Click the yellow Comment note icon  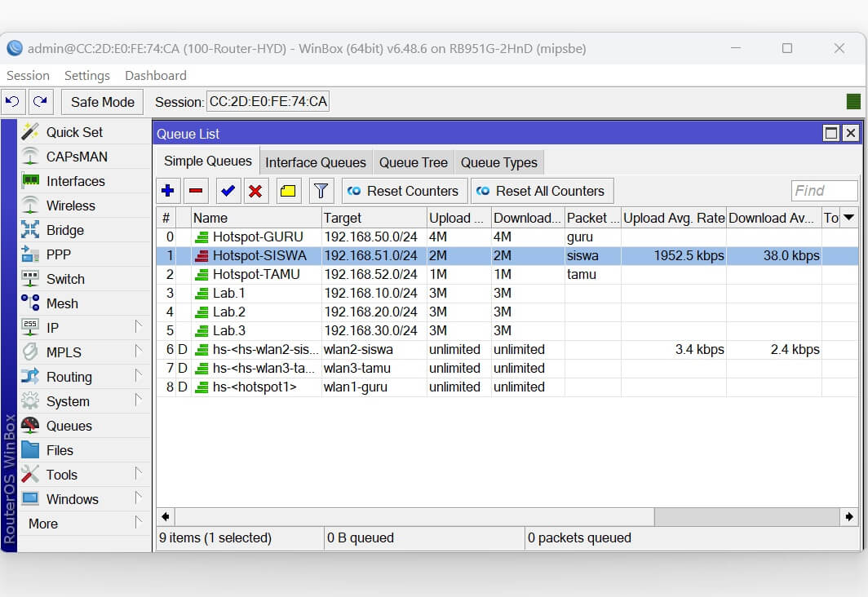[288, 191]
